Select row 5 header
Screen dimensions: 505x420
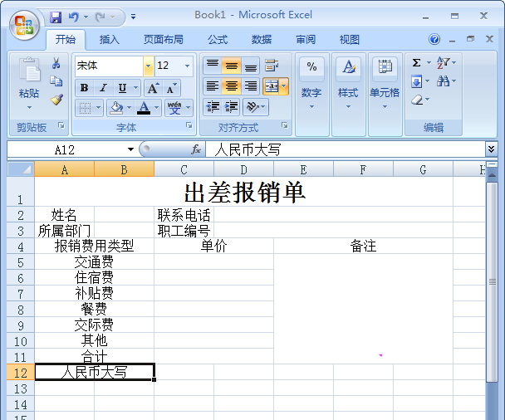20,262
